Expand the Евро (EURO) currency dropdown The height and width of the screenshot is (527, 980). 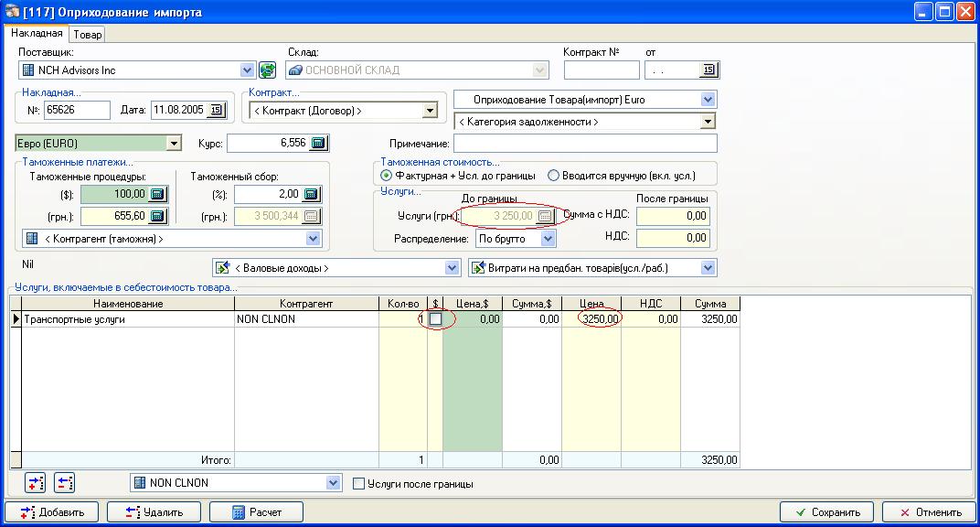(174, 144)
